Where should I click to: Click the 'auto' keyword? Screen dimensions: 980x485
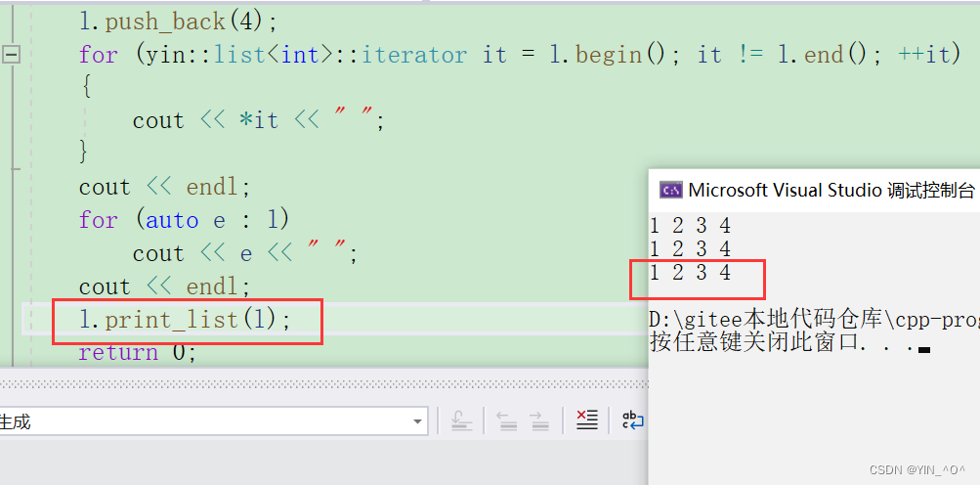pos(172,220)
